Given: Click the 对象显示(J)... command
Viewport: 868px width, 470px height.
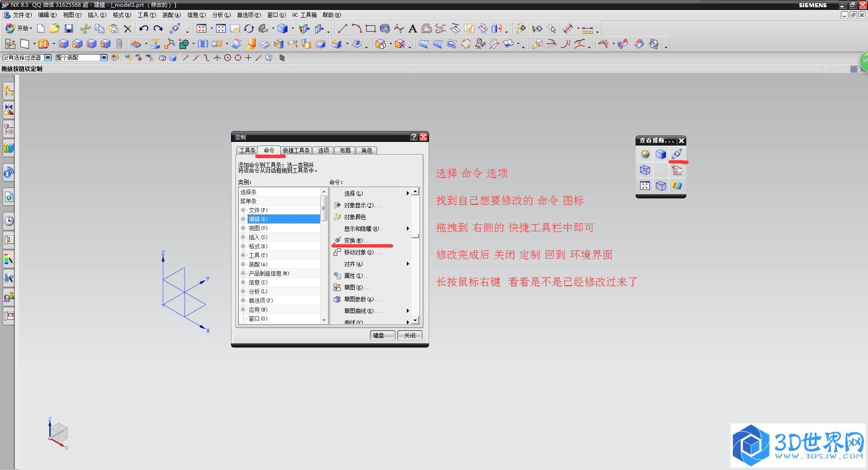Looking at the screenshot, I should click(358, 205).
